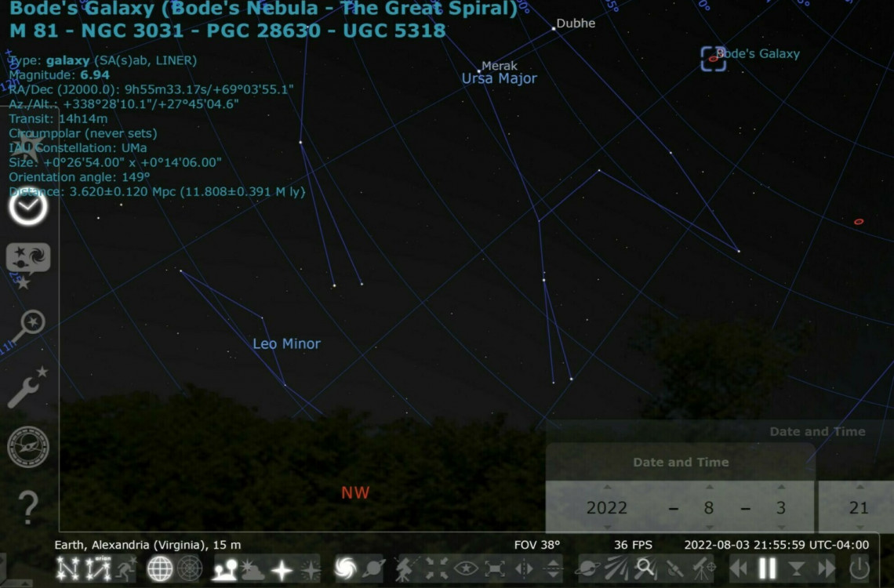Image resolution: width=894 pixels, height=588 pixels.
Task: Flip scene vertically icon
Action: tap(553, 568)
